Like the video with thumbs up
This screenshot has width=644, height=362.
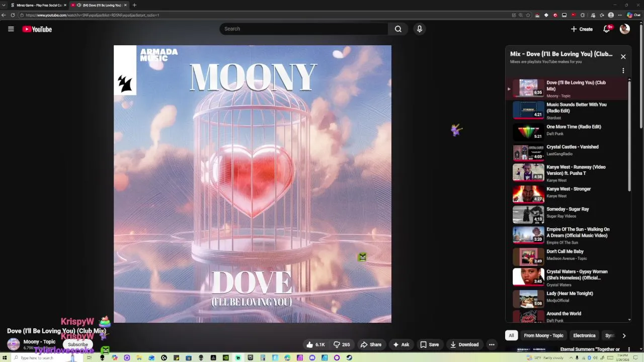coord(315,344)
